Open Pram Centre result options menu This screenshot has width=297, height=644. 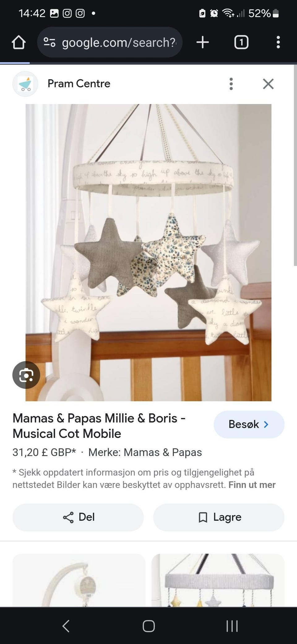point(231,84)
